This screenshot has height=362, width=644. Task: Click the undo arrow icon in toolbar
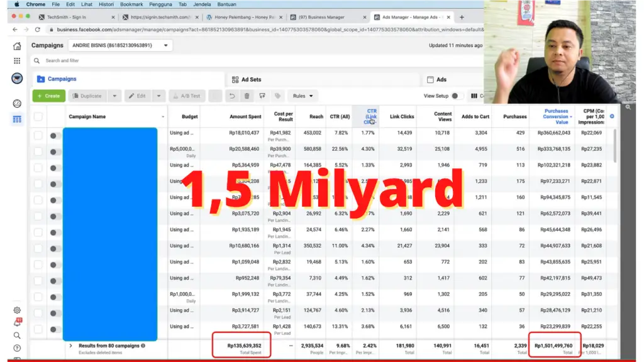point(231,96)
